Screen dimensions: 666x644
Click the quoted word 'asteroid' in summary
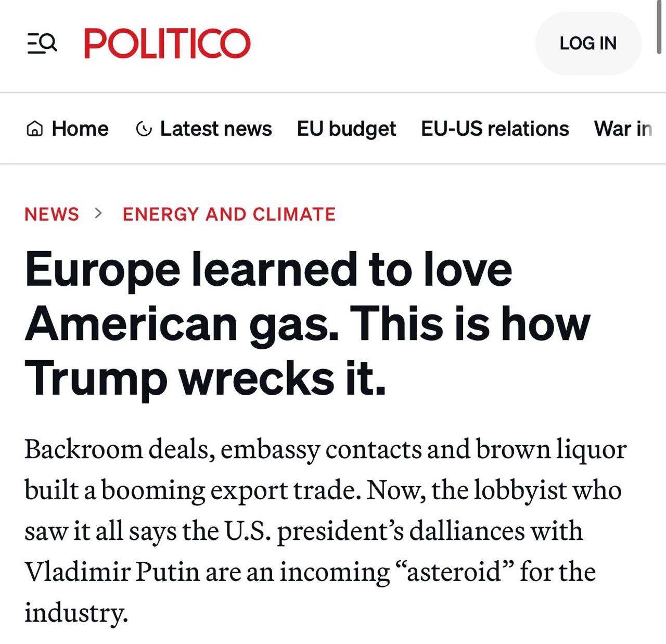pos(455,572)
